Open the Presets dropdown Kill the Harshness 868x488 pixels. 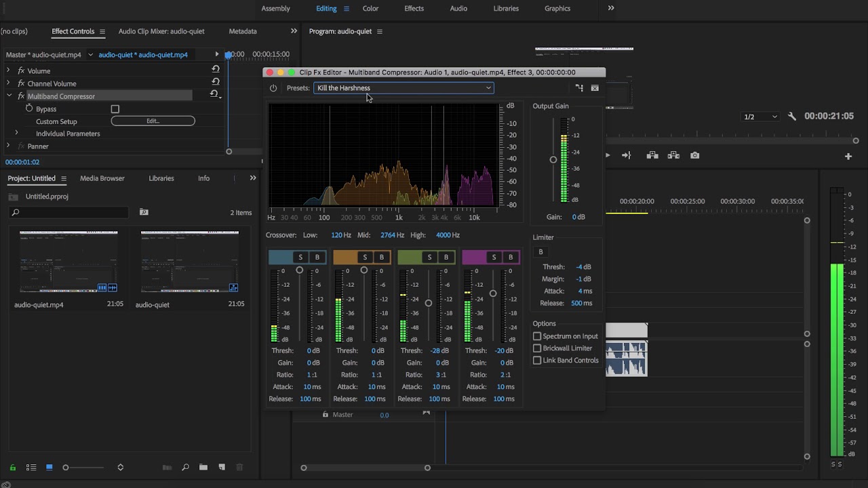[403, 88]
